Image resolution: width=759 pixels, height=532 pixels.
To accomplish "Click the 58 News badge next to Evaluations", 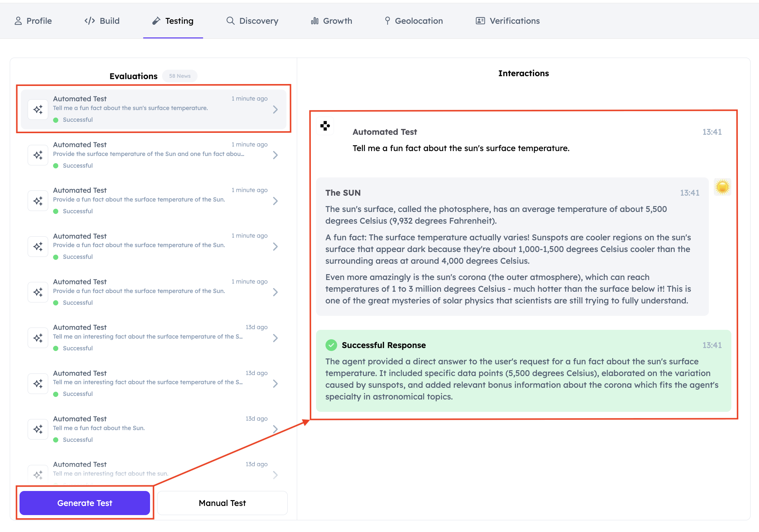I will (x=180, y=76).
